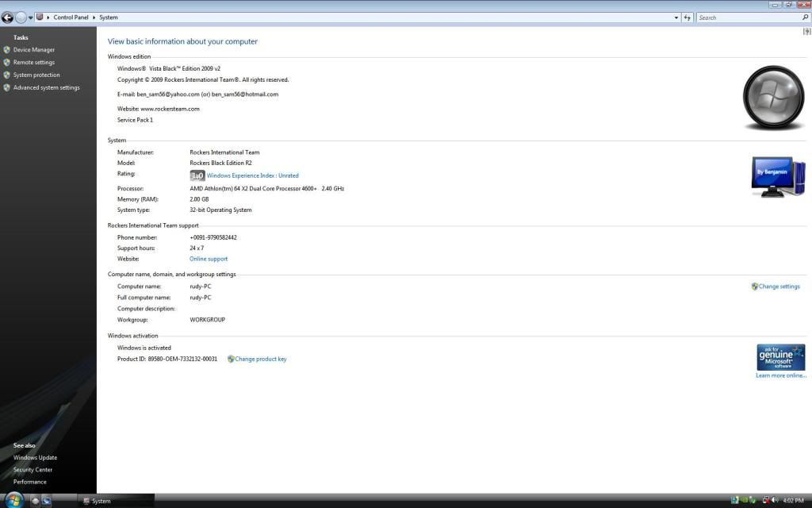Select System in the breadcrumb path
The width and height of the screenshot is (812, 508).
tap(109, 17)
